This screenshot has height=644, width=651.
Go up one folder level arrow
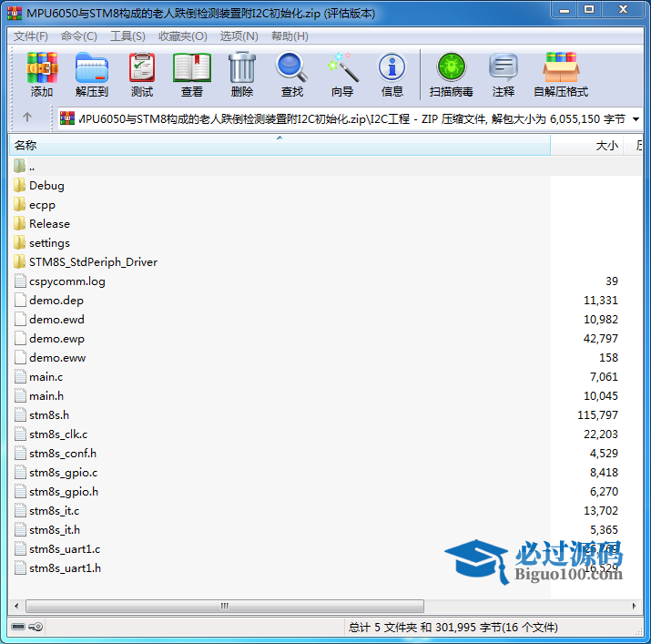click(x=27, y=118)
